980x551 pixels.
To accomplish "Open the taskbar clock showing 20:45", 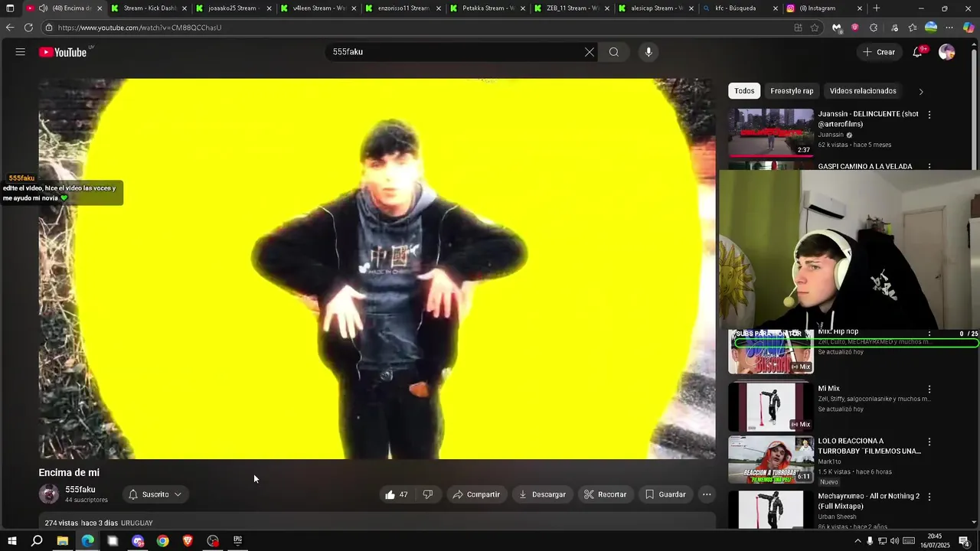I will tap(935, 541).
